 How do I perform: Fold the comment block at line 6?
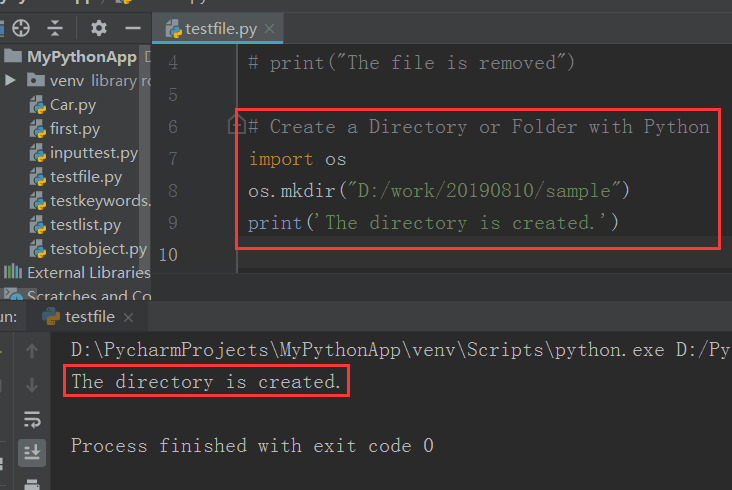pos(236,125)
